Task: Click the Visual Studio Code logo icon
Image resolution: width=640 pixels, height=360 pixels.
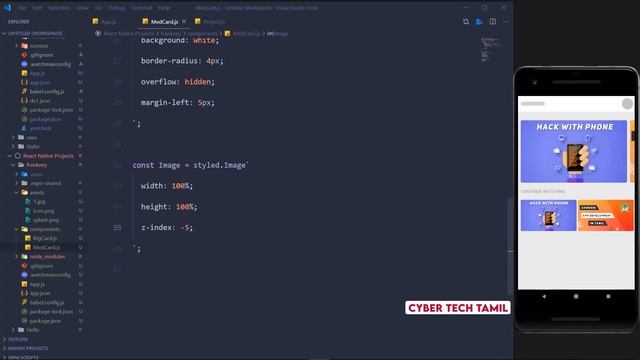Action: pyautogui.click(x=7, y=8)
